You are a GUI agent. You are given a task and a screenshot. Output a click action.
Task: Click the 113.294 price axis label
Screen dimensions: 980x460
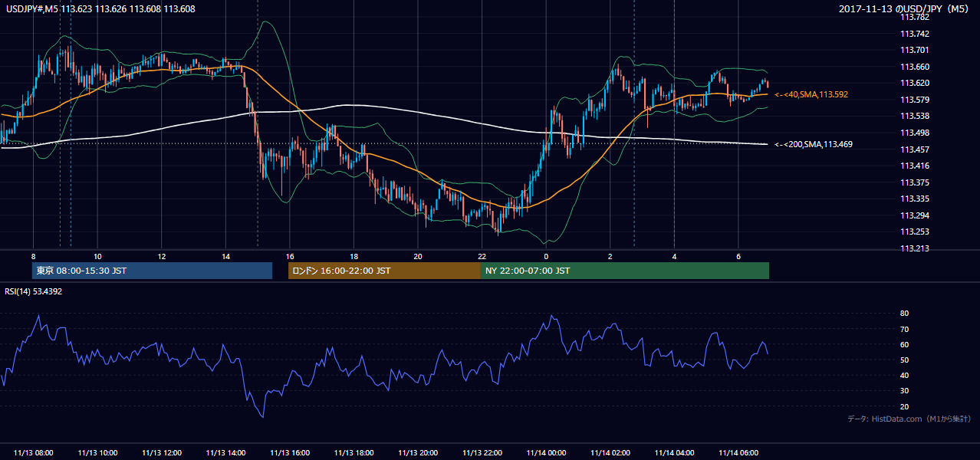click(914, 215)
